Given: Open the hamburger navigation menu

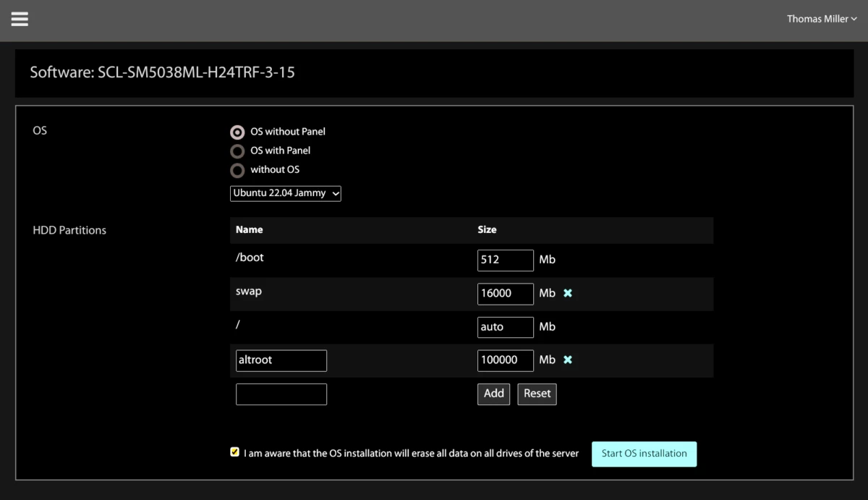Looking at the screenshot, I should [20, 20].
